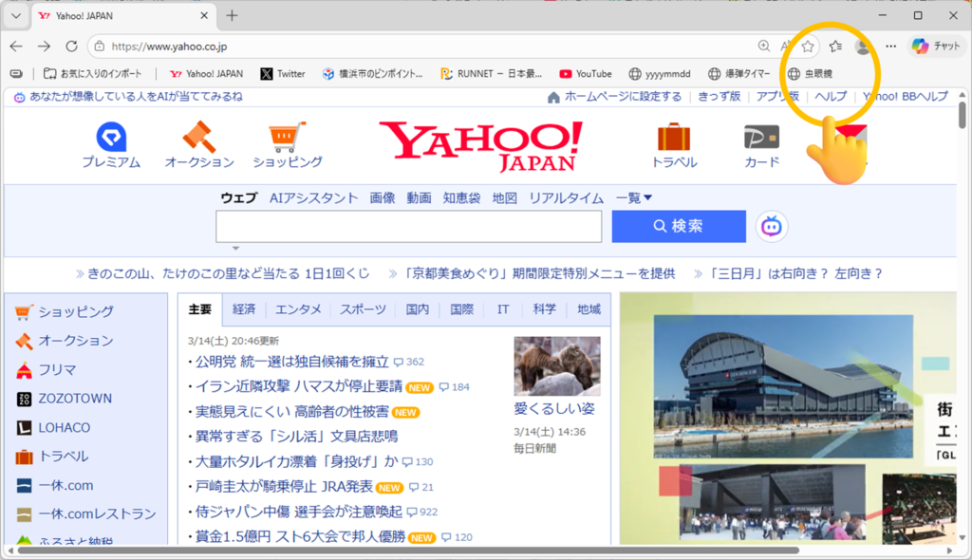Open the ZOZOTOWN sidebar link
Image resolution: width=972 pixels, height=560 pixels.
point(74,399)
